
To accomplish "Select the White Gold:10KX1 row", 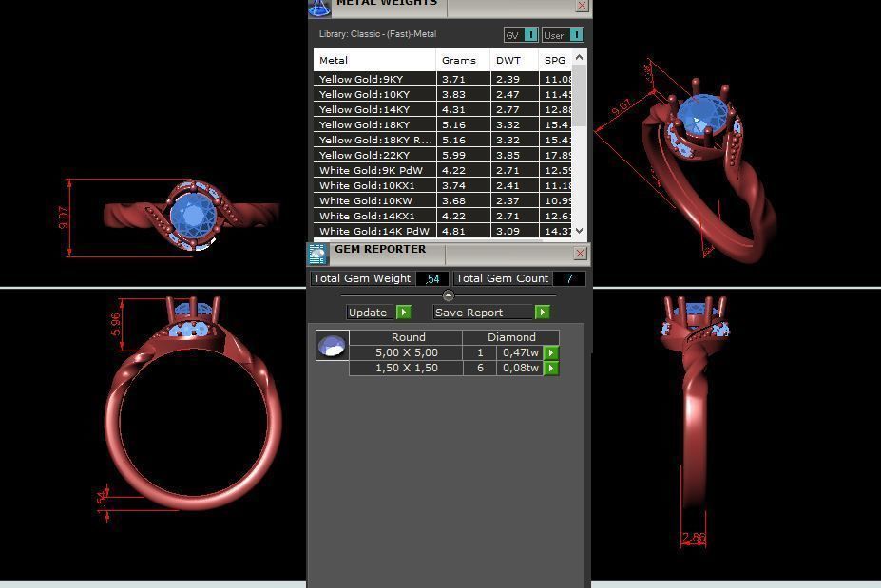I will click(442, 185).
